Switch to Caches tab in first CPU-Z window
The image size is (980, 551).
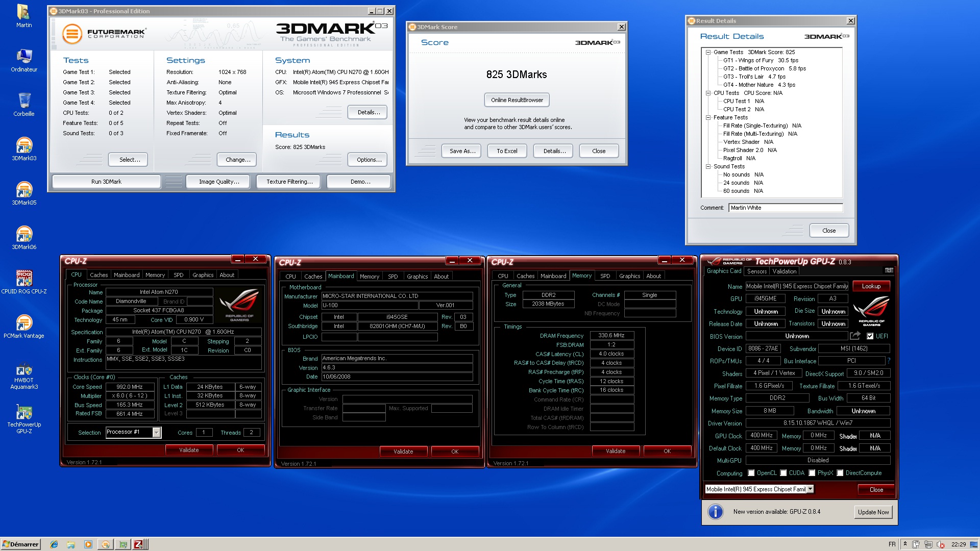(x=99, y=274)
